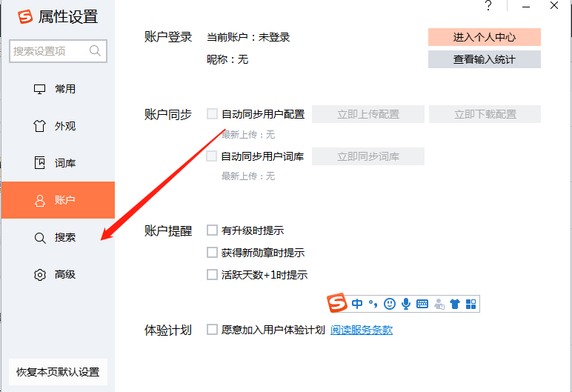The height and width of the screenshot is (392, 572).
Task: Switch to the 外观 tab
Action: [x=58, y=126]
